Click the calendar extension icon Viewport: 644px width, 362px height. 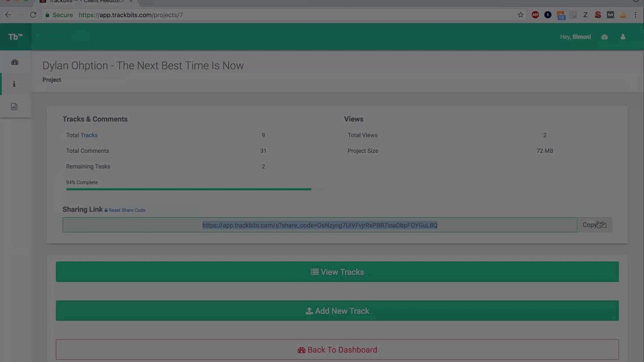[x=560, y=15]
